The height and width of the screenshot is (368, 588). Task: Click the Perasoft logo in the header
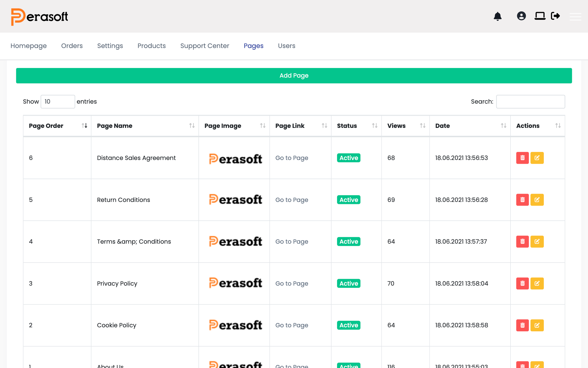(40, 17)
